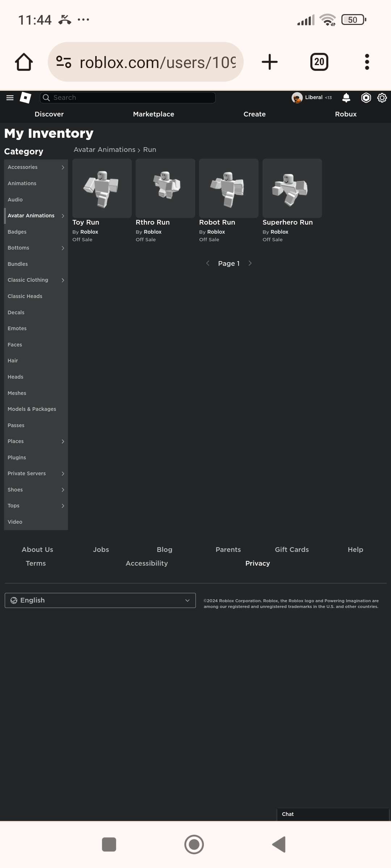Select the Heads category

coord(36,377)
